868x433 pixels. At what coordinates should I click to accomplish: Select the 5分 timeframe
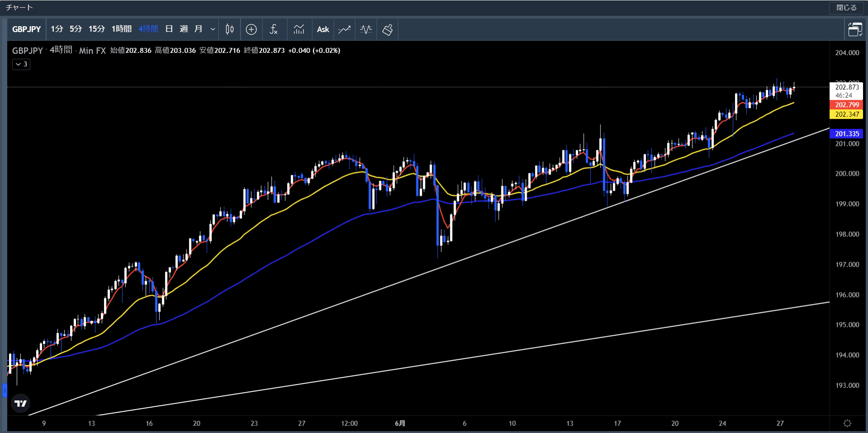[x=75, y=29]
